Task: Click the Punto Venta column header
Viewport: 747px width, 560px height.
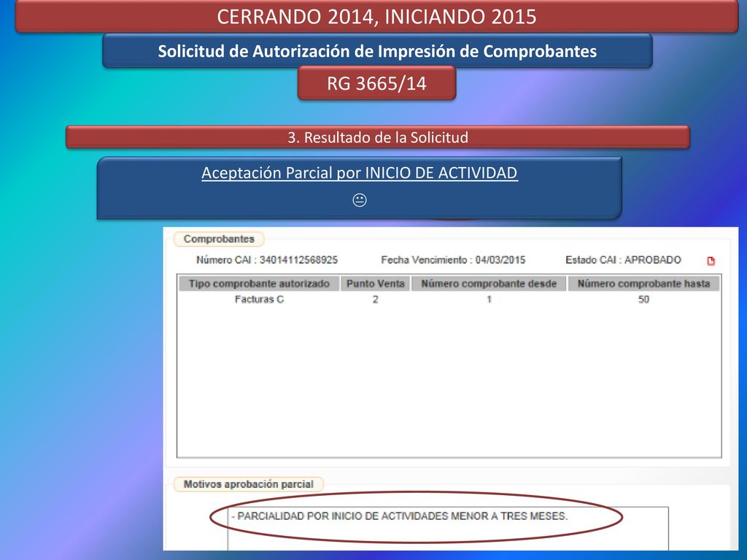Action: click(376, 284)
